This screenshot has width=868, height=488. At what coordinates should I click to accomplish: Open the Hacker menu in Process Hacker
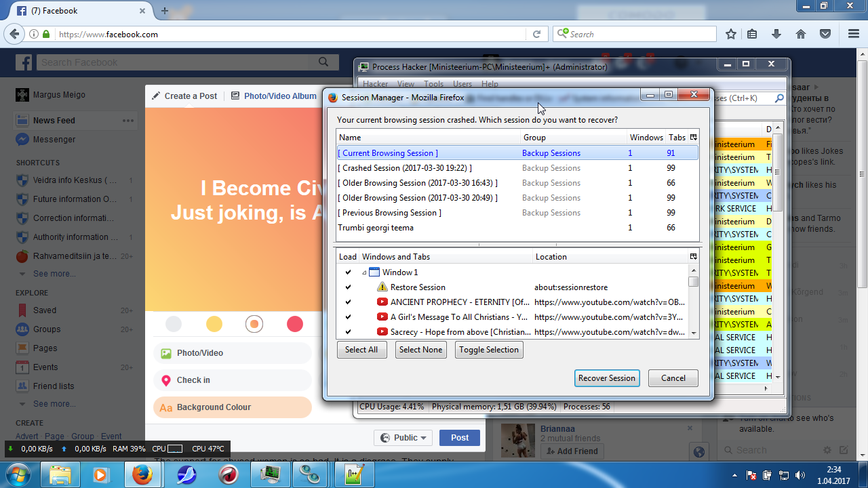click(375, 84)
